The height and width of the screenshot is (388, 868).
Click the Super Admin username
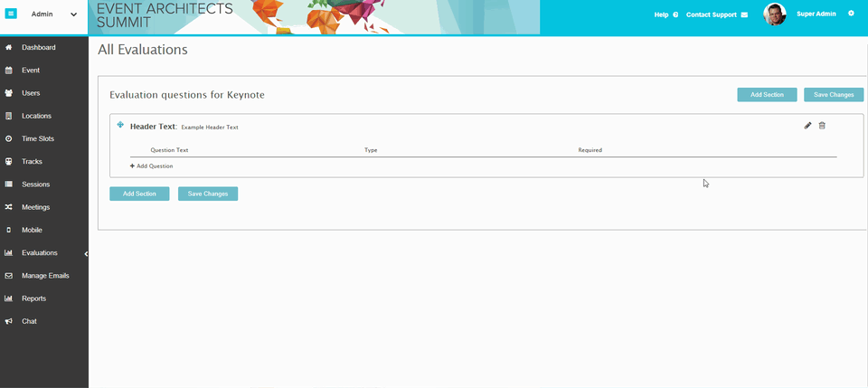click(x=816, y=14)
